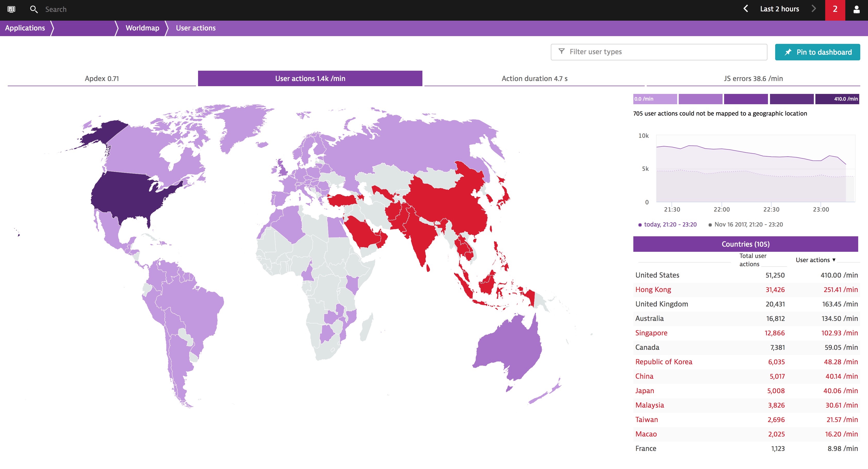Switch to Action duration 4.7 s tab
Screen dimensions: 868x469
534,79
